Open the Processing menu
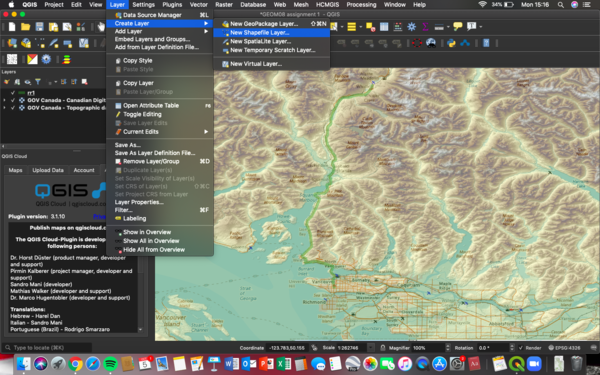Viewport: 600px width, 375px height. (361, 5)
